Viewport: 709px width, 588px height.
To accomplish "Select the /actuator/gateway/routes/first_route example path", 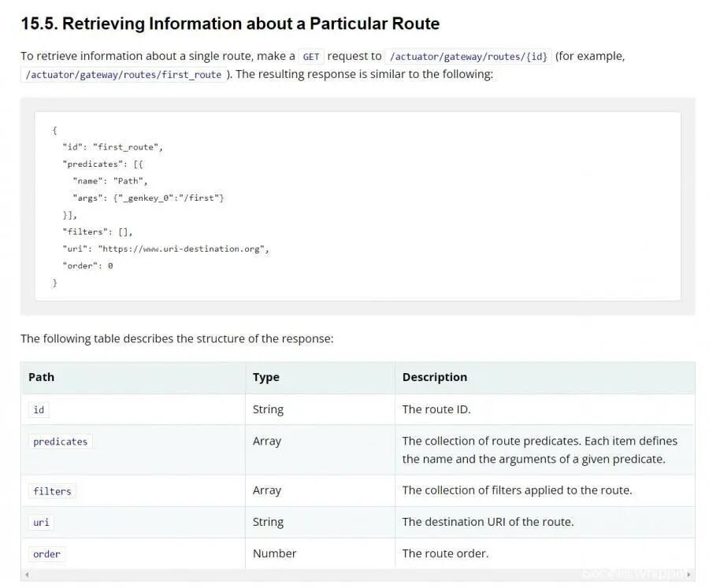I will pyautogui.click(x=124, y=75).
